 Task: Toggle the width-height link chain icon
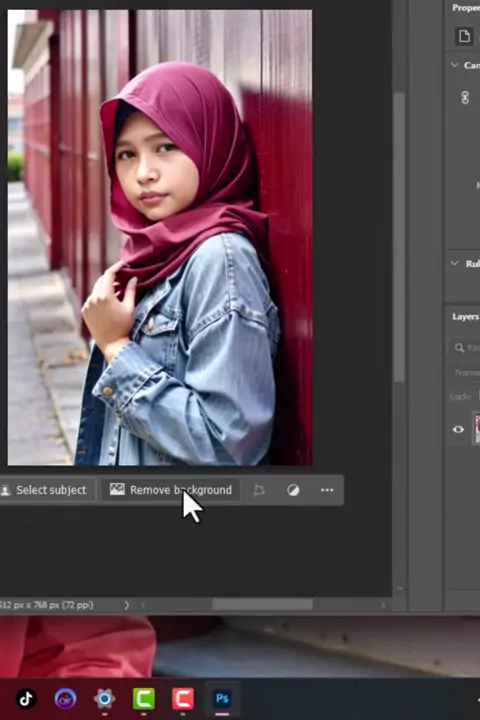coord(465,97)
